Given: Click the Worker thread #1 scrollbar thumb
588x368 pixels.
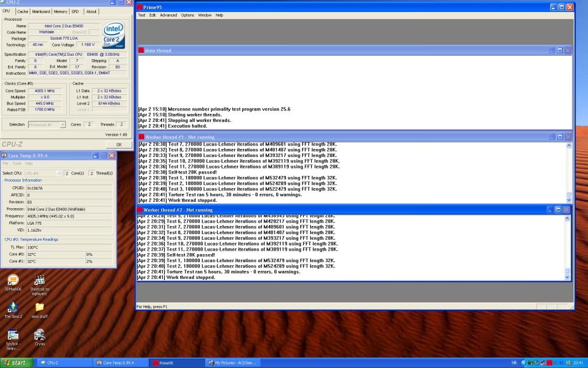Looking at the screenshot, I should [568, 195].
